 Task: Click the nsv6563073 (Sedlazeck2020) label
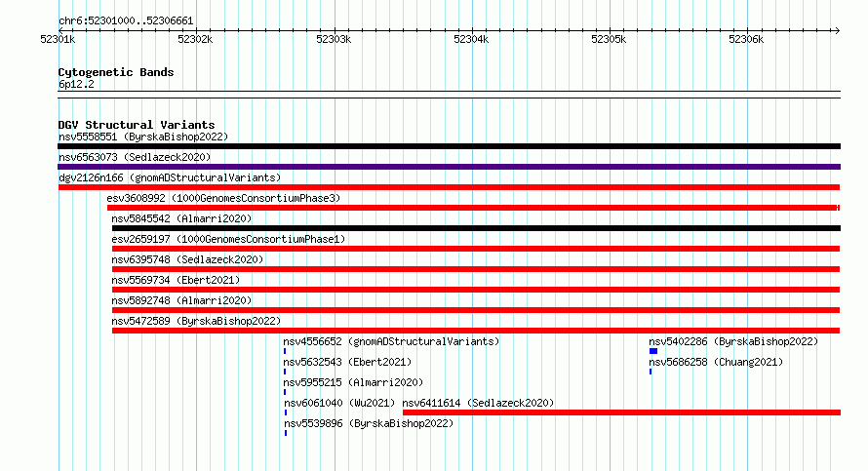tap(135, 157)
